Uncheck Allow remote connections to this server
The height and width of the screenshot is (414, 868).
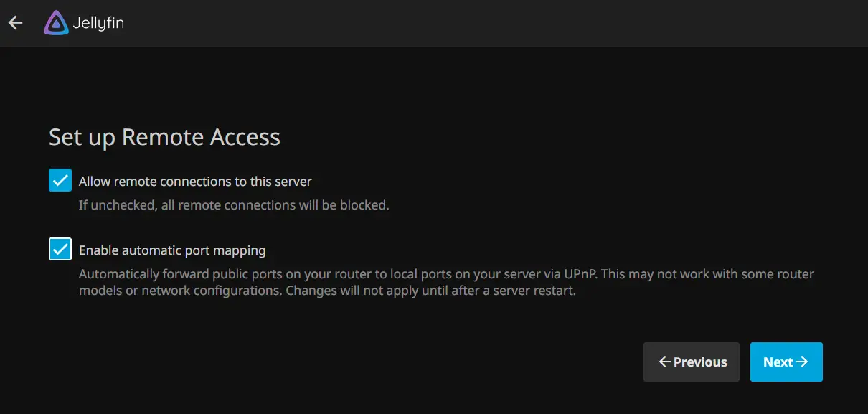tap(60, 181)
